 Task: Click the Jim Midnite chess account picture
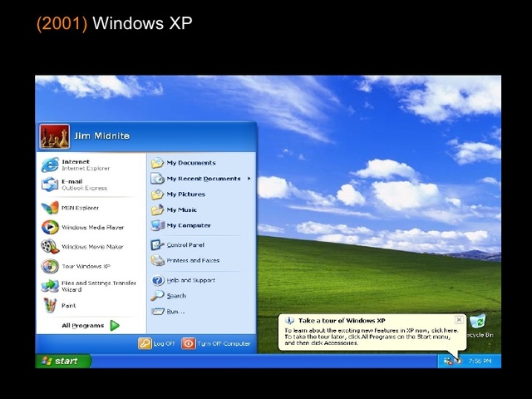[x=55, y=136]
